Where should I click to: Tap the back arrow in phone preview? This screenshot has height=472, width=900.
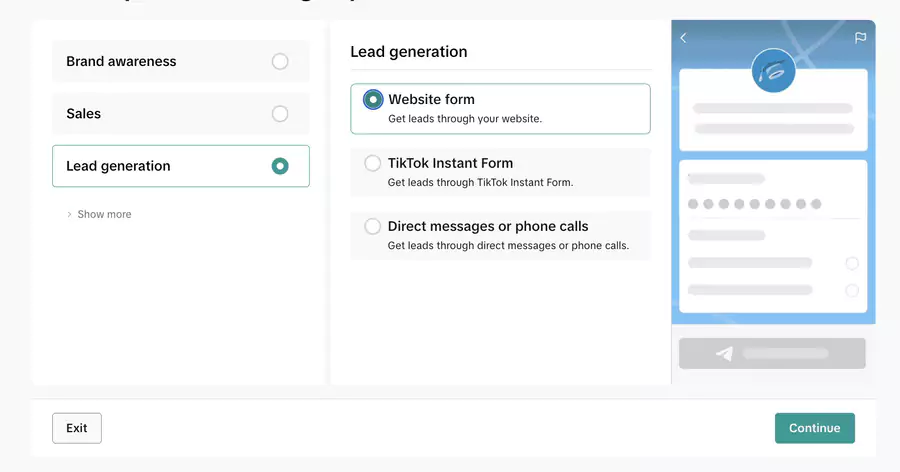click(683, 38)
